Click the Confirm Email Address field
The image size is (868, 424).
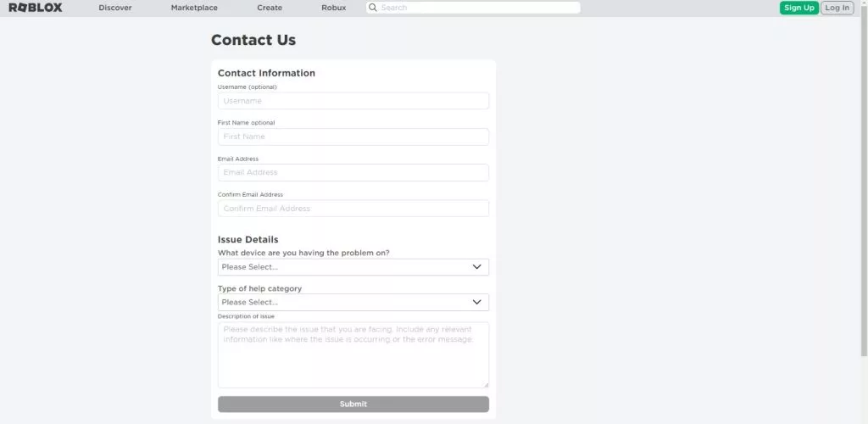coord(353,209)
